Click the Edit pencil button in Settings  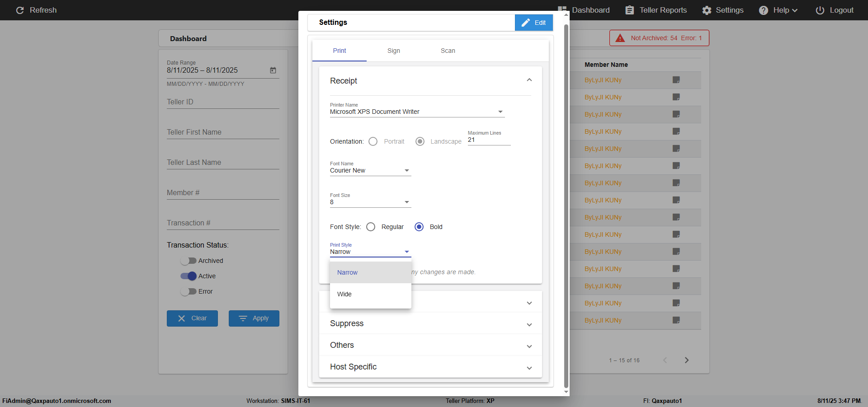(533, 23)
